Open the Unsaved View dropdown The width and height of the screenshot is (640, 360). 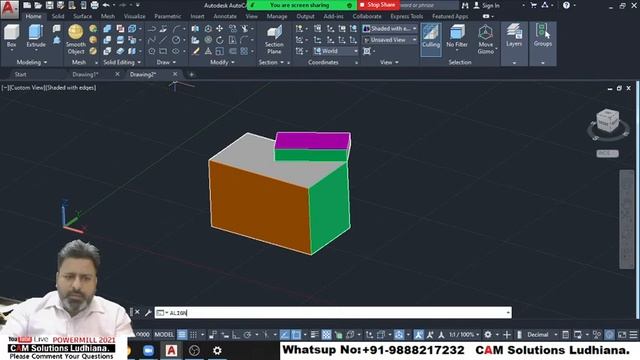click(390, 40)
